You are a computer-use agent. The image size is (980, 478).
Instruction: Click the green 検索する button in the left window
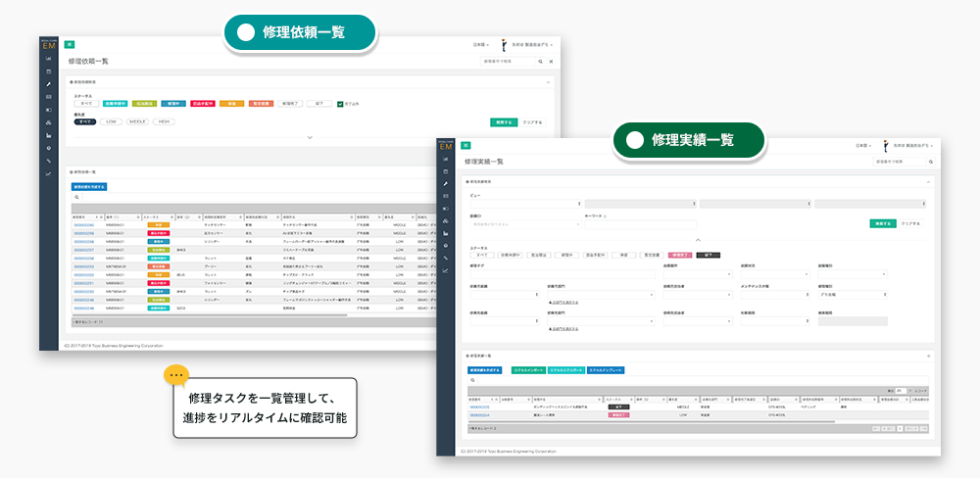[x=504, y=121]
